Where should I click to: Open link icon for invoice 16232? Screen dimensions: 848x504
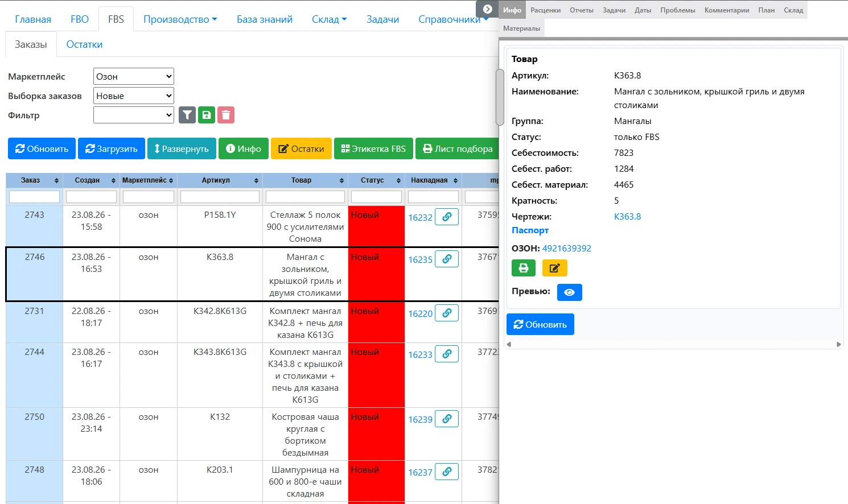[447, 217]
